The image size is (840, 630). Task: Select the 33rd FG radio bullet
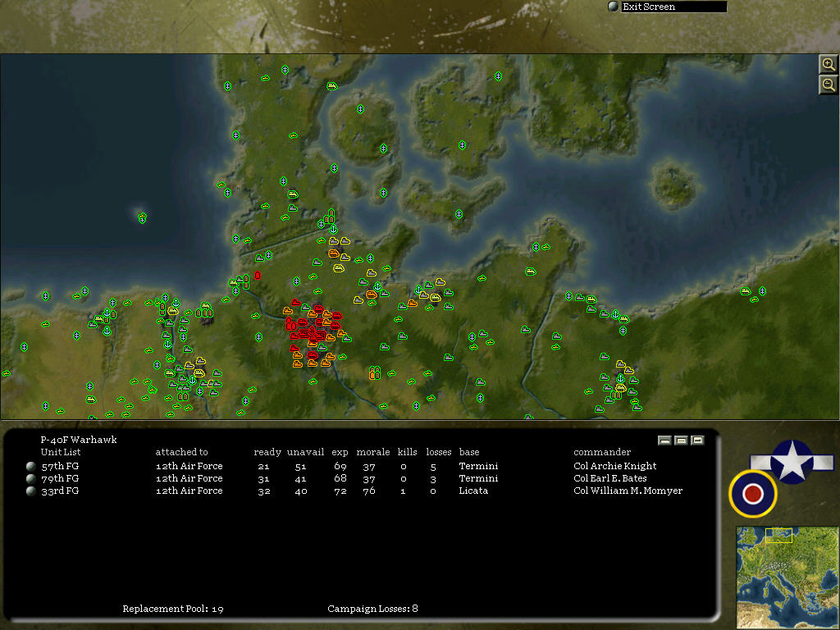[31, 491]
